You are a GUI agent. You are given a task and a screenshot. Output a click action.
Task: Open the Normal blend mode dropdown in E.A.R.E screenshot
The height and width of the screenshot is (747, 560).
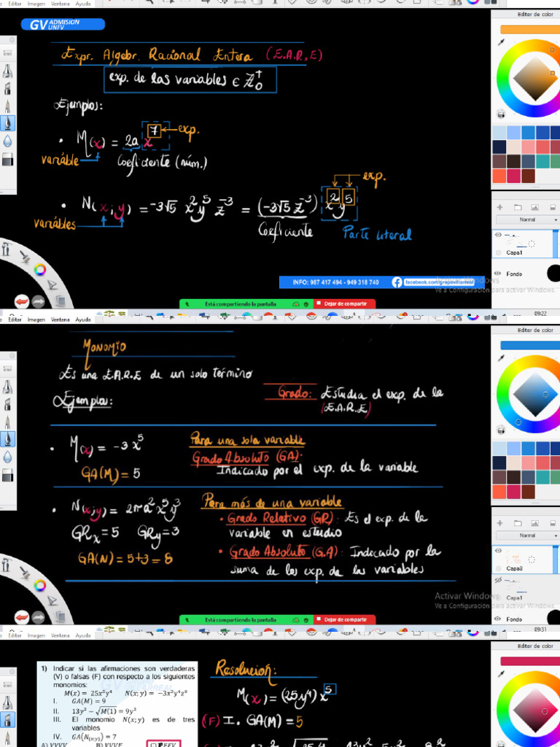click(527, 220)
